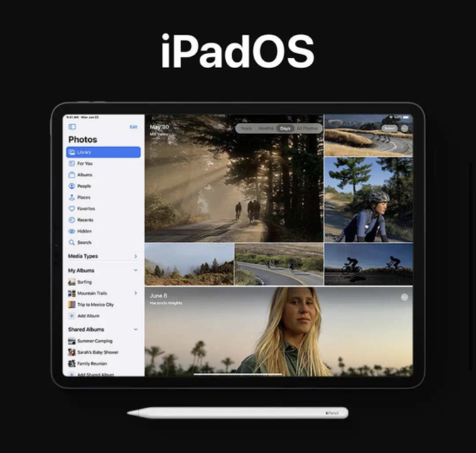Image resolution: width=476 pixels, height=453 pixels.
Task: Switch to the All Photos tab
Action: 307,129
